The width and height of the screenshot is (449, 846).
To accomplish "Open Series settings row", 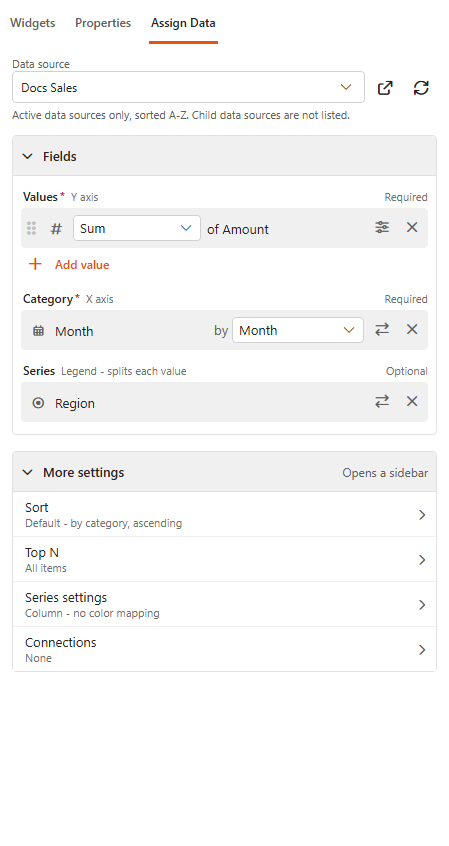I will pos(224,604).
